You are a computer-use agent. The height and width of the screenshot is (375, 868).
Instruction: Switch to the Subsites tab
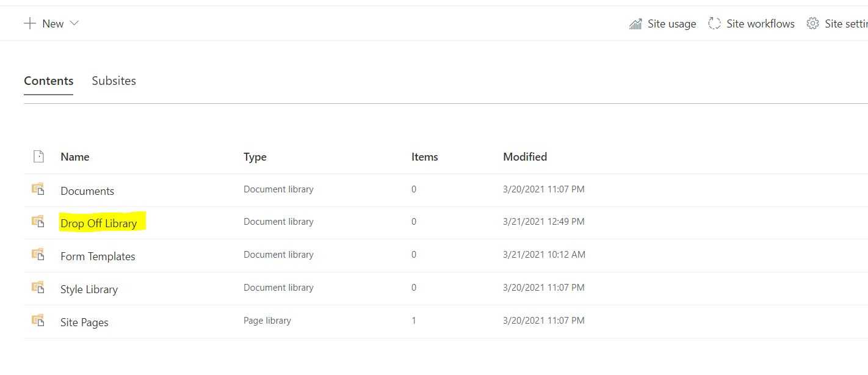pos(114,81)
